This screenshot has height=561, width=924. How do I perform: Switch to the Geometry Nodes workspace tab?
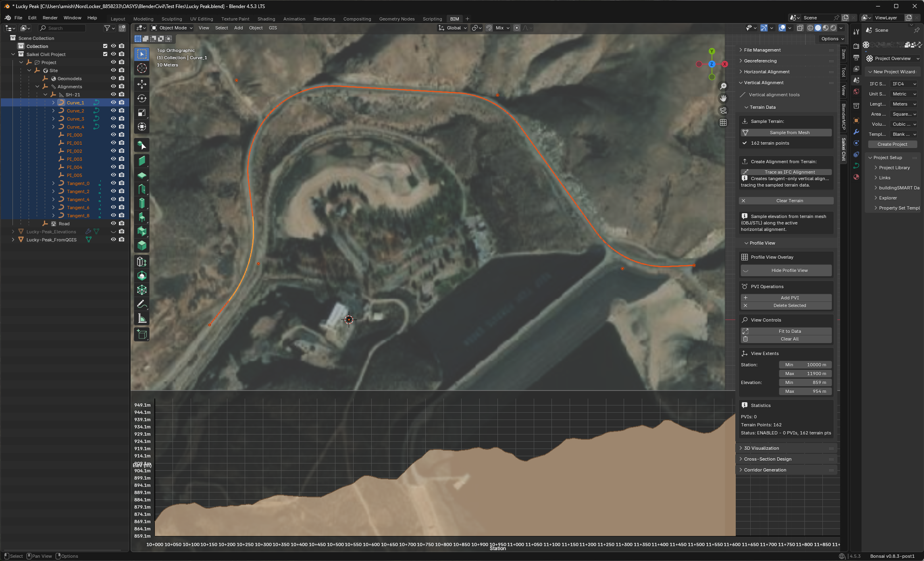coord(396,19)
